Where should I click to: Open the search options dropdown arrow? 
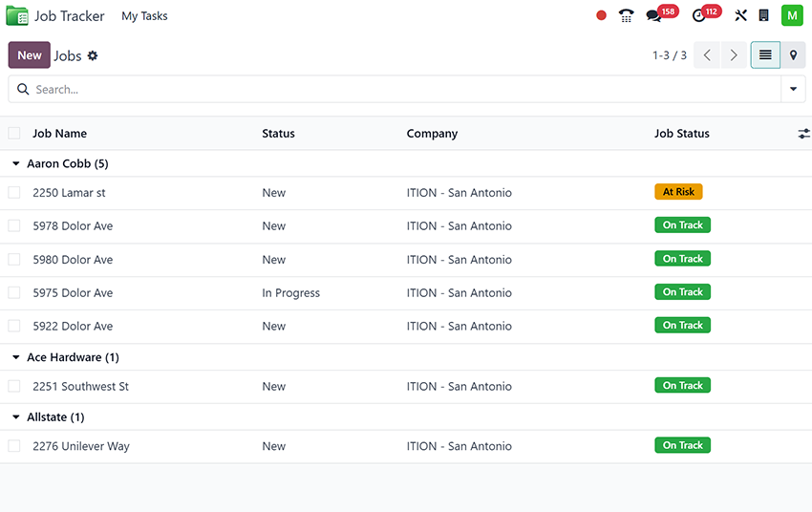[x=793, y=90]
